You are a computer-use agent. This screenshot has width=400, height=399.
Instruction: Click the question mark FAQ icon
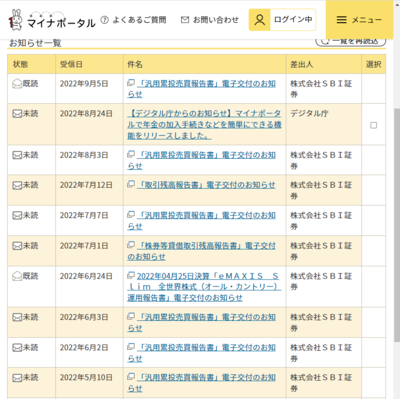(x=104, y=20)
